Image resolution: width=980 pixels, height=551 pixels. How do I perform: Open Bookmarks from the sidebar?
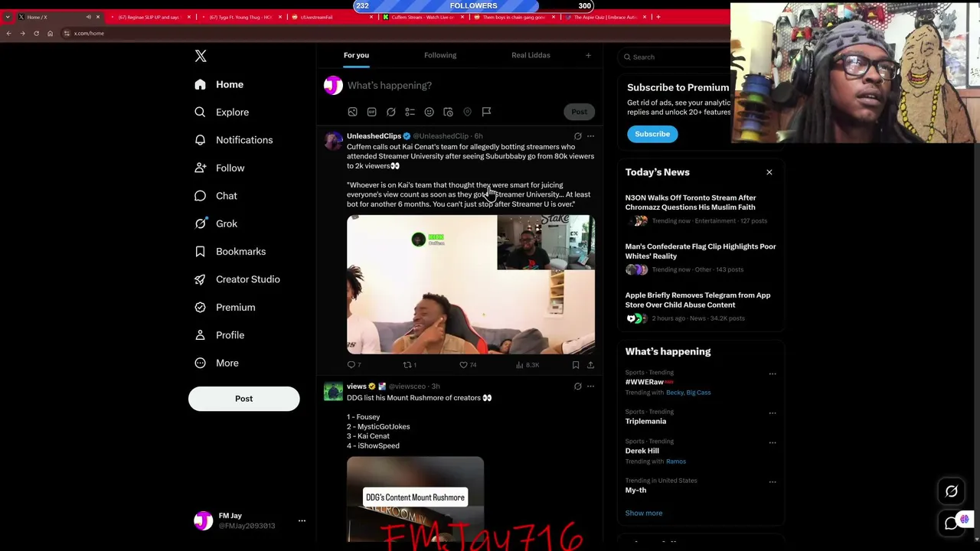click(230, 252)
